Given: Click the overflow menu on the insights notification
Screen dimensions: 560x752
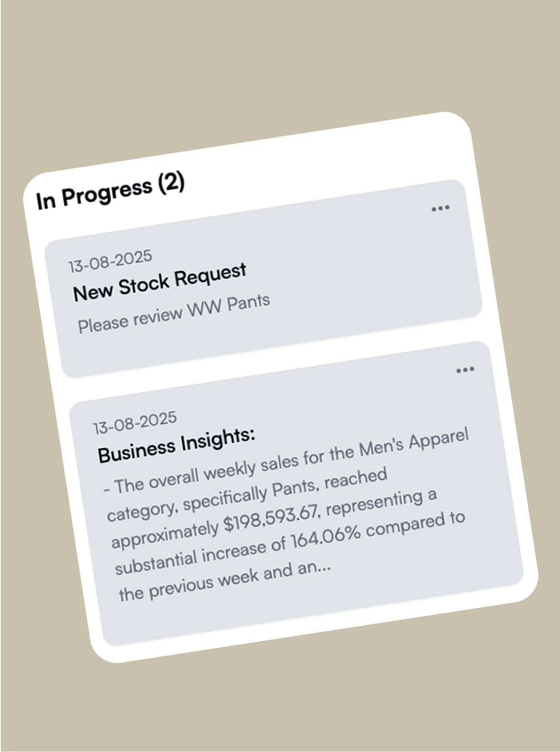Looking at the screenshot, I should (465, 369).
